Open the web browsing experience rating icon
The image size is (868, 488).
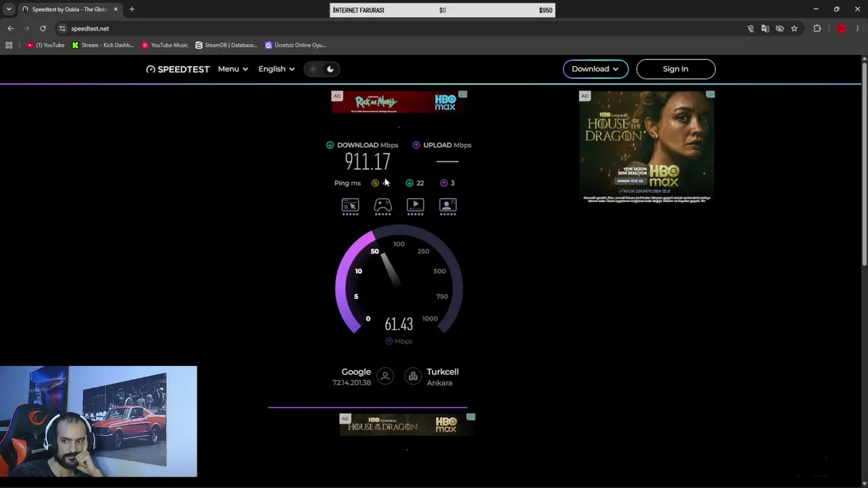pos(350,206)
